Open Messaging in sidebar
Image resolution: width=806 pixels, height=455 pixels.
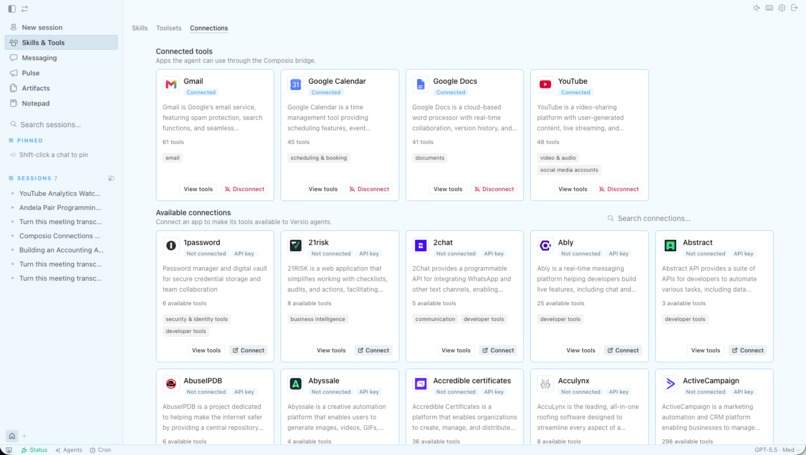point(61,58)
